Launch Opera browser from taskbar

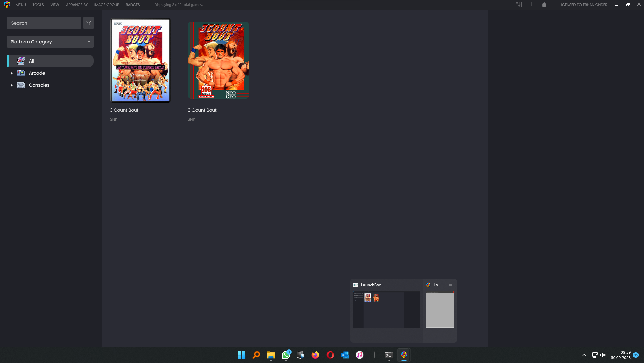(x=330, y=355)
